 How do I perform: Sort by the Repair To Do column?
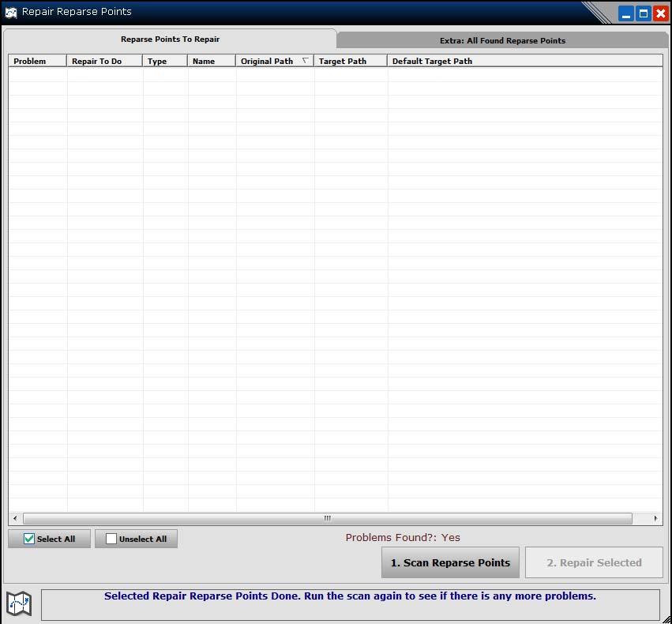point(104,61)
